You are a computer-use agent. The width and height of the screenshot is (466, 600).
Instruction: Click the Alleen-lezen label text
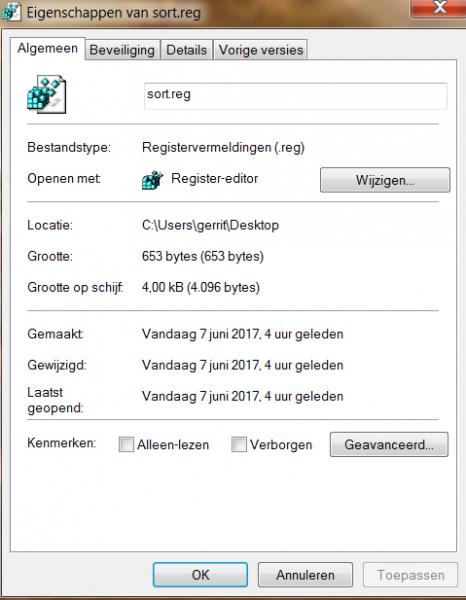tap(173, 445)
